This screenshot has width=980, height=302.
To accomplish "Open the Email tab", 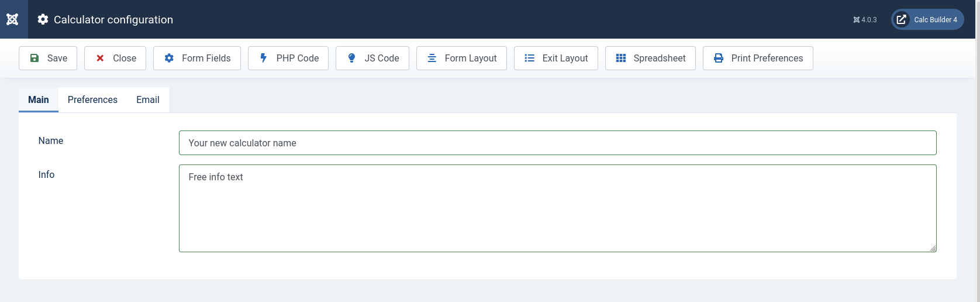I will (148, 99).
